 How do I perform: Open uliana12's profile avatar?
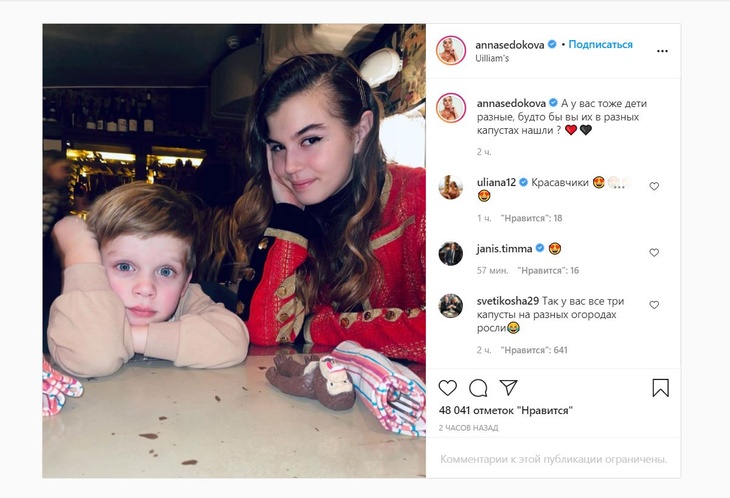pyautogui.click(x=450, y=187)
